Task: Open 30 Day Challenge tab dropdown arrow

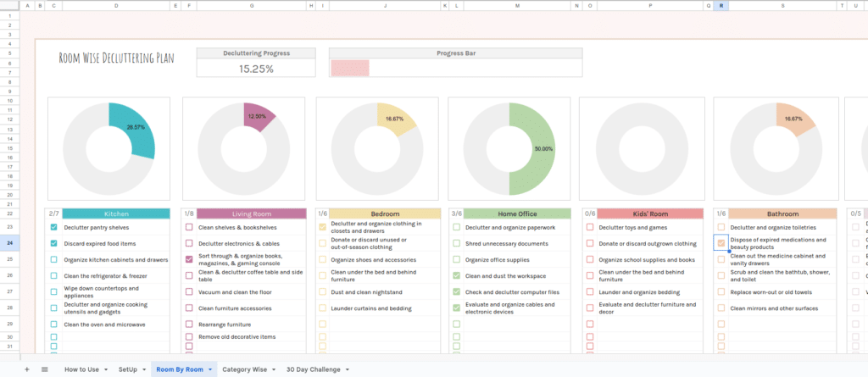Action: (x=348, y=370)
